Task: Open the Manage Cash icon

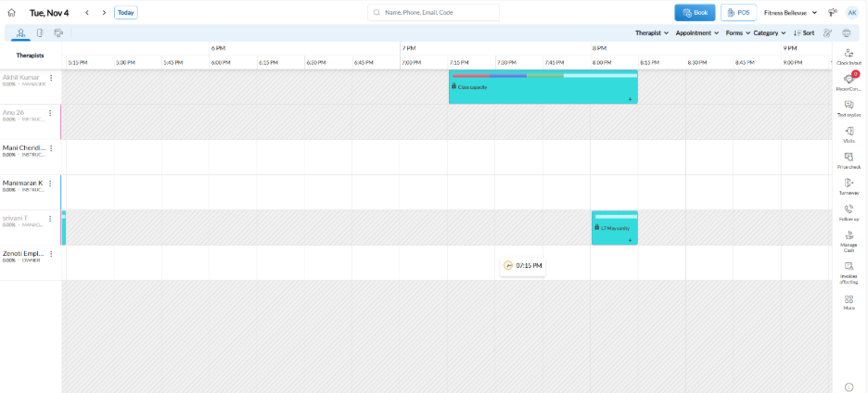Action: [x=849, y=238]
